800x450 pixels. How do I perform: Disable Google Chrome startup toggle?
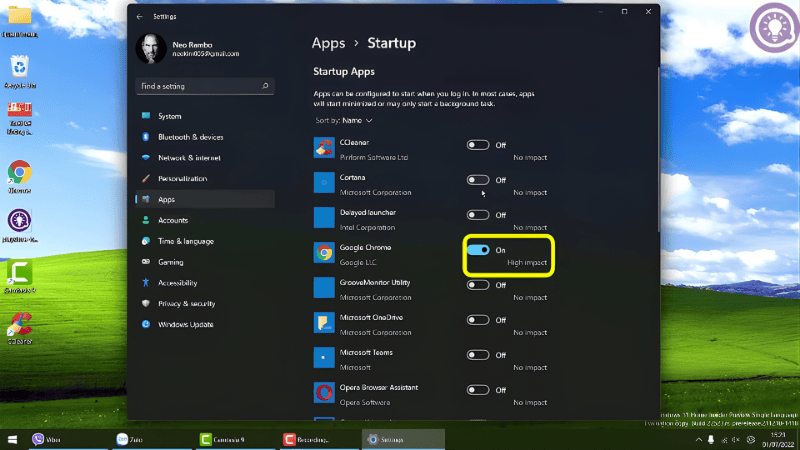[x=478, y=250]
